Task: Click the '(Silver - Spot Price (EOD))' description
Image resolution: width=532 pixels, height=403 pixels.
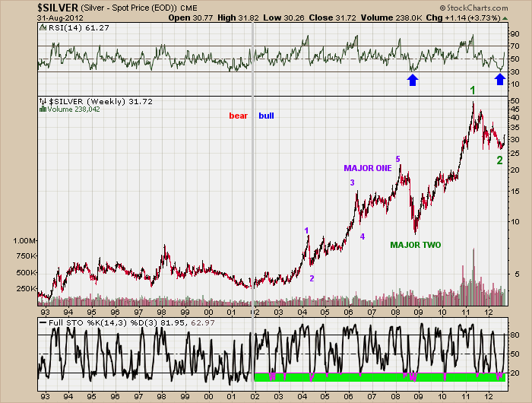Action: (128, 8)
